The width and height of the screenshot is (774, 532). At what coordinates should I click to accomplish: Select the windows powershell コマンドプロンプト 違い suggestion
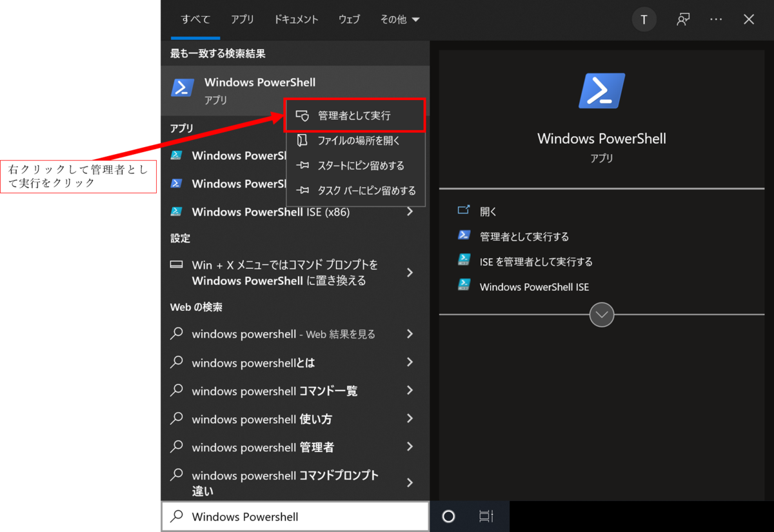295,482
